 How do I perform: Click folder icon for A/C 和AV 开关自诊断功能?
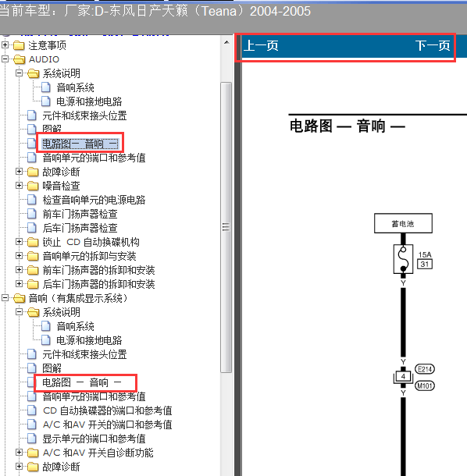(x=33, y=453)
